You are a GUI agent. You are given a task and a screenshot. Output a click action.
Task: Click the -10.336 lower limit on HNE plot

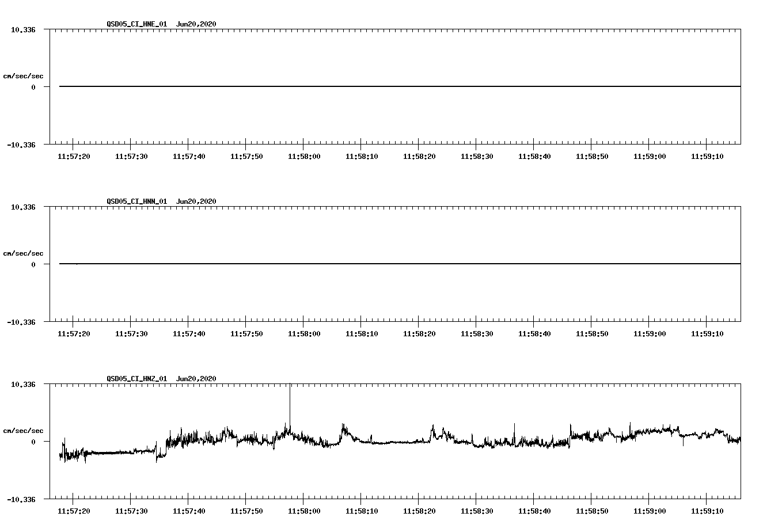21,145
